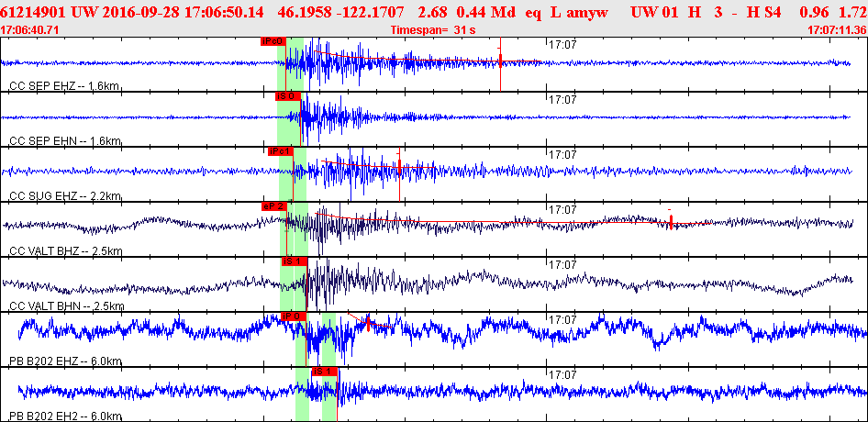Click the 'PB B202 EH2 -- 6.0km' station label
This screenshot has width=868, height=422.
pos(65,416)
